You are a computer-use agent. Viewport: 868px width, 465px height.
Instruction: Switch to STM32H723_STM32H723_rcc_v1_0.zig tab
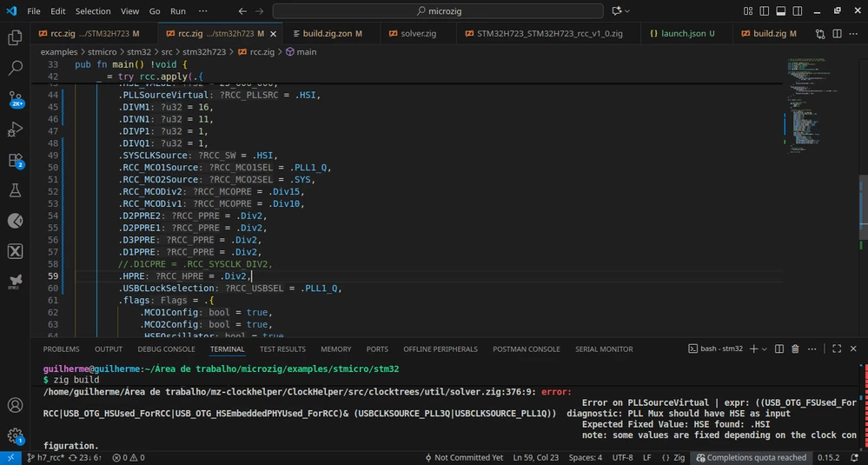(x=548, y=34)
